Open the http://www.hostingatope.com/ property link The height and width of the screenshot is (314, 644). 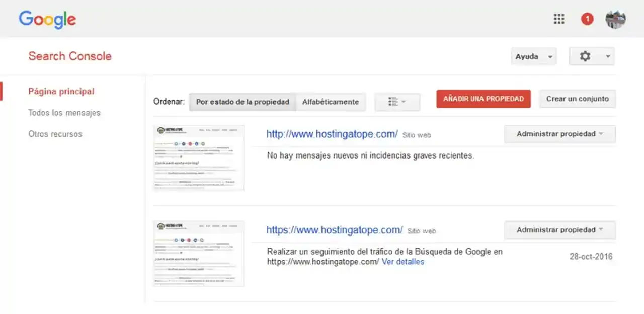pyautogui.click(x=332, y=134)
